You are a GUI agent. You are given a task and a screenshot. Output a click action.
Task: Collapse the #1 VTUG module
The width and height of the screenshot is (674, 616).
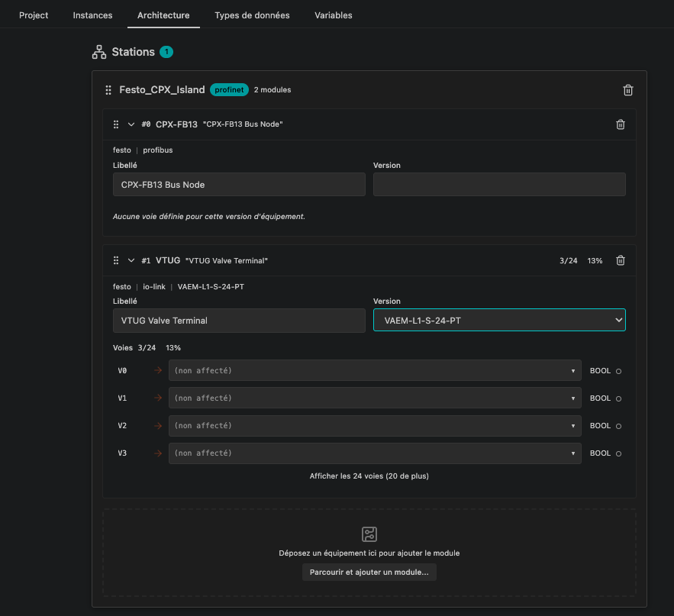[x=131, y=260]
